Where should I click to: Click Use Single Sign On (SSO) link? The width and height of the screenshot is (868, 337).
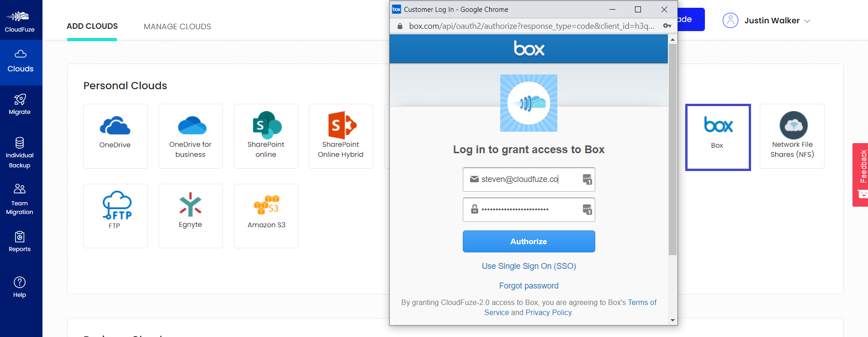(x=529, y=266)
